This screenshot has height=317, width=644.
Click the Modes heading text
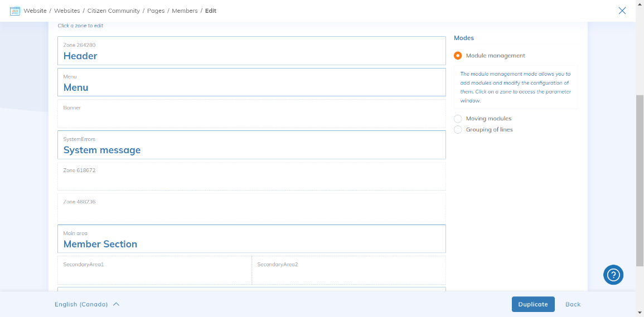[x=464, y=38]
